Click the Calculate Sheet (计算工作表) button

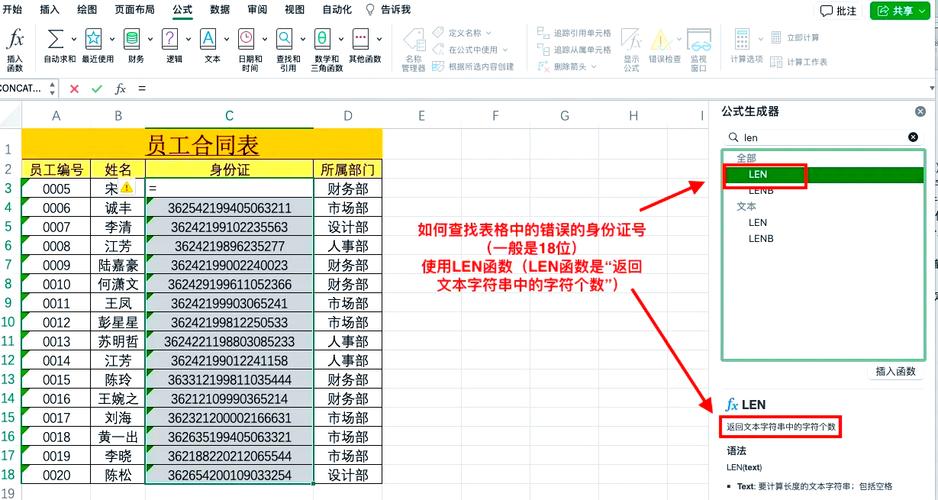click(799, 62)
